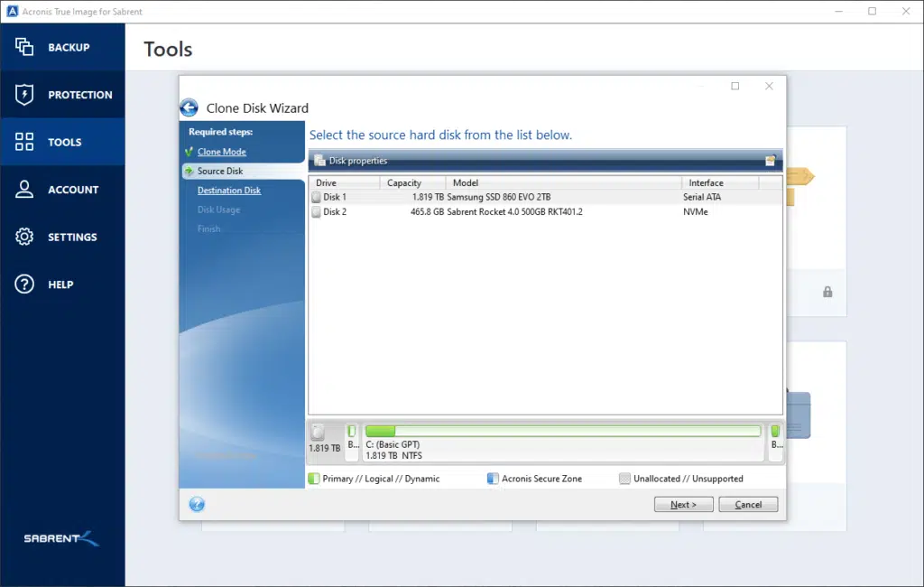Open the Account person icon
This screenshot has height=587, width=924.
tap(24, 189)
